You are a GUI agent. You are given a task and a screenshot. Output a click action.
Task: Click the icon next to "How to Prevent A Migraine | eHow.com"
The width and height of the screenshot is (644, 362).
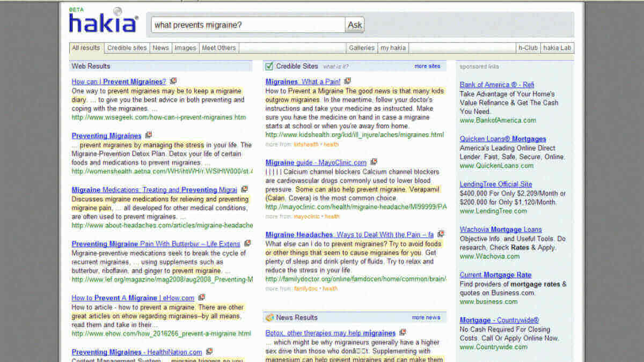202,297
